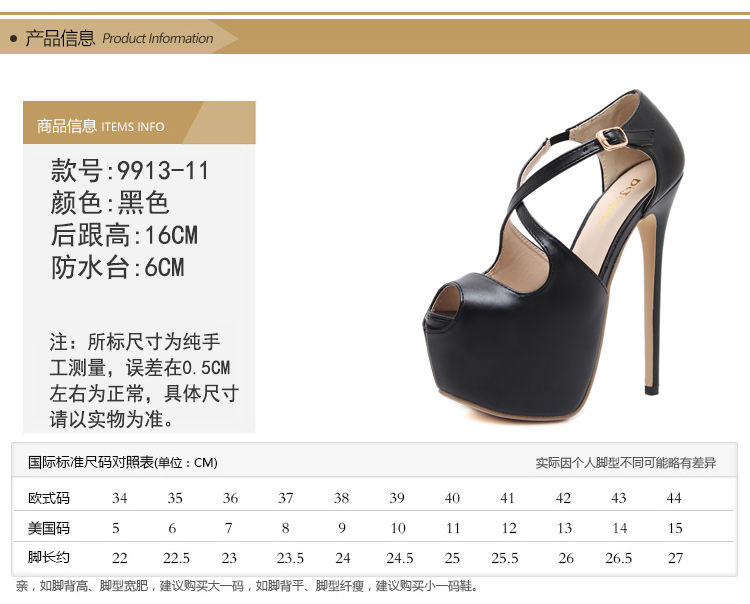Viewport: 750px width, 604px height.
Task: Click the 后跟高:16CM heel height line
Action: [x=124, y=235]
